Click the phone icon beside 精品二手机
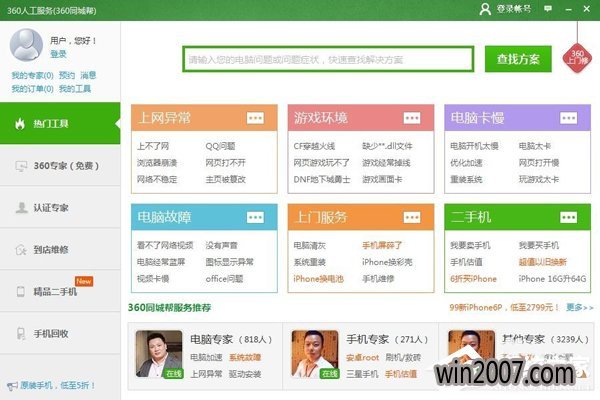Screen dimensions: 600x400 pos(21,292)
